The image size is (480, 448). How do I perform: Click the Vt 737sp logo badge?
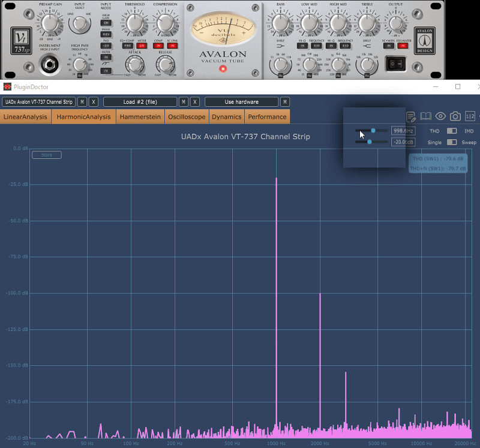22,41
